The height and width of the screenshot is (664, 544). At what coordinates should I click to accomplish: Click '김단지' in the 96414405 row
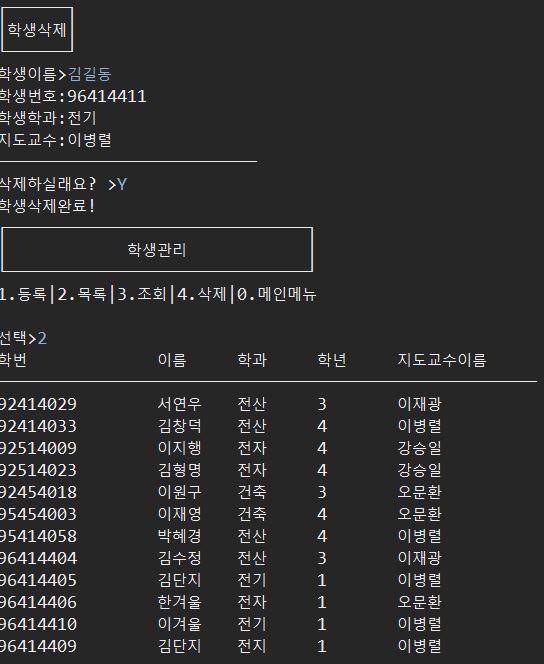[179, 580]
